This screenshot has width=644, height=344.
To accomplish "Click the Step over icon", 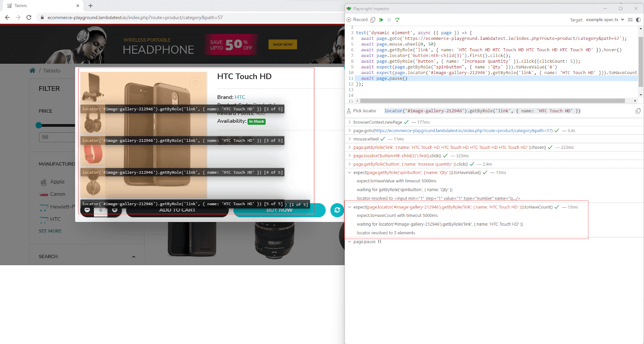I will 397,20.
